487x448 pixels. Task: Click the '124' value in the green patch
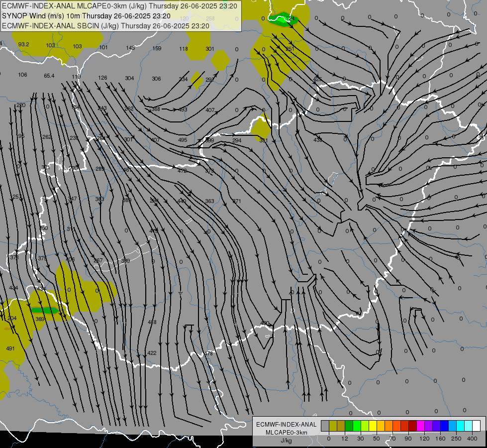pyautogui.click(x=290, y=18)
